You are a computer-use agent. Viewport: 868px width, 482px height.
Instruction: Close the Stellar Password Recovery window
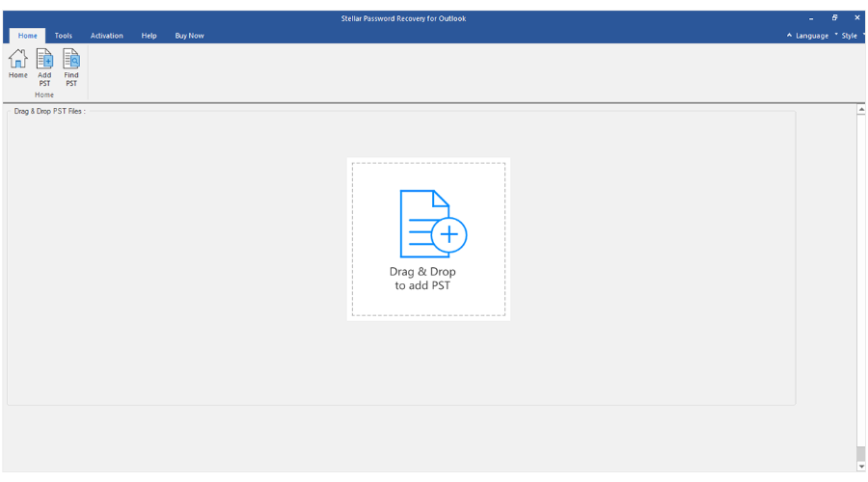point(857,18)
